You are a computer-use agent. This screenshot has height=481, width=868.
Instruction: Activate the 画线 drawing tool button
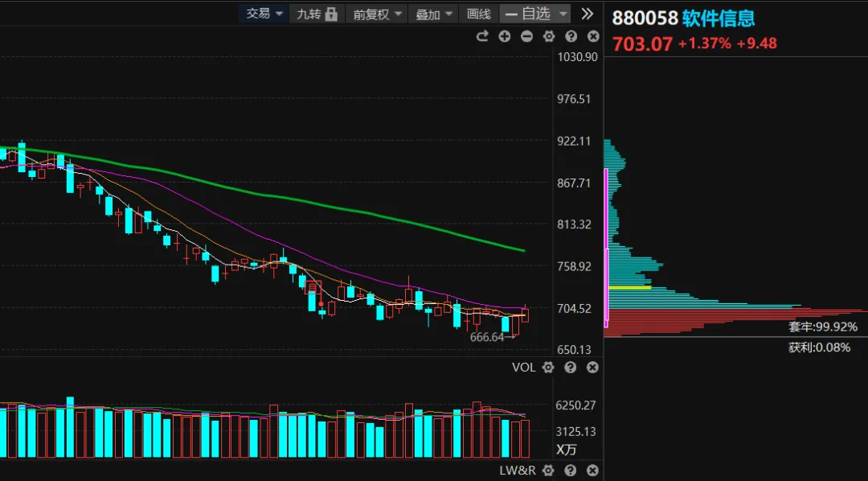pyautogui.click(x=479, y=14)
